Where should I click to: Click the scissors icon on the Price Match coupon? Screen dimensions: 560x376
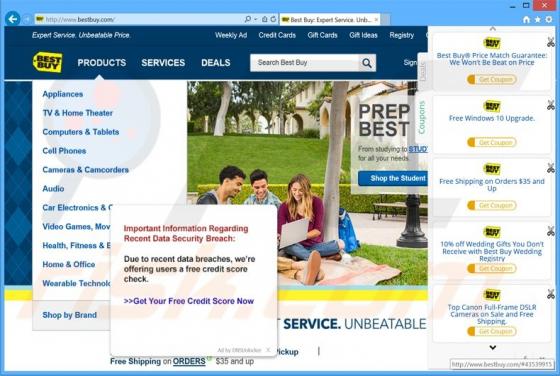(x=551, y=42)
